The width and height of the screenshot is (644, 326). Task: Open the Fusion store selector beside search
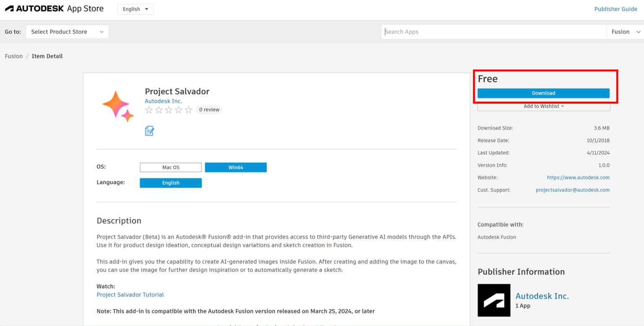click(x=624, y=31)
